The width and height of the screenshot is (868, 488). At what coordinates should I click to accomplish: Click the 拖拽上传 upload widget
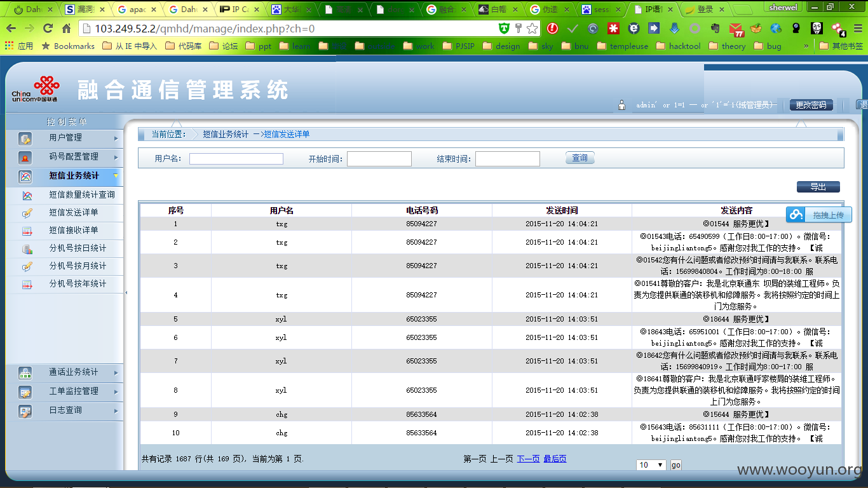(x=819, y=215)
